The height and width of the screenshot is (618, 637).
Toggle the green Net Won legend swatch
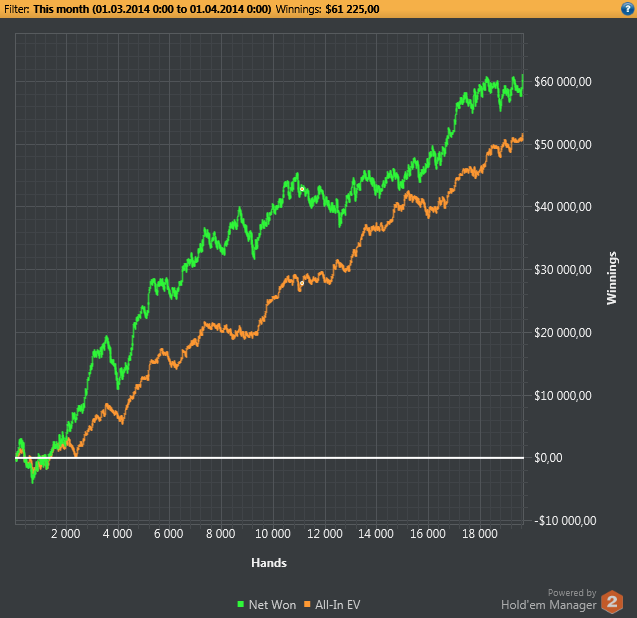[x=240, y=605]
